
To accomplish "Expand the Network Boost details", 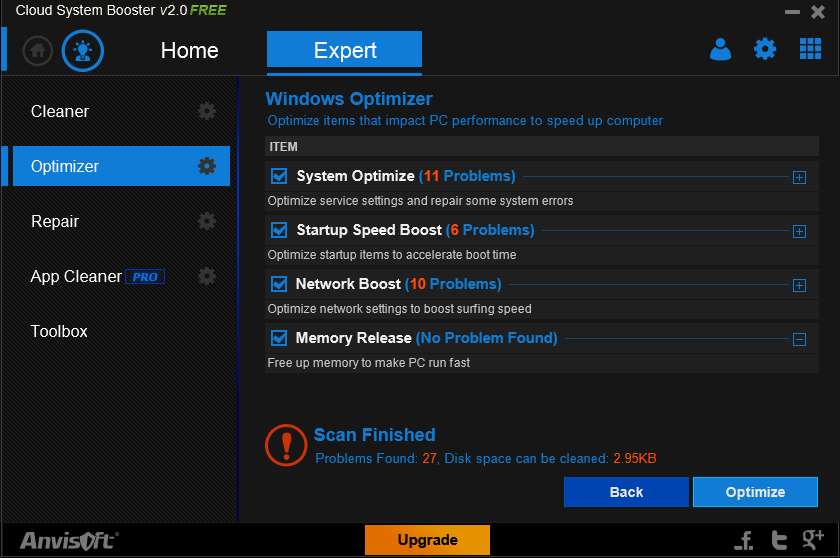I will [x=799, y=285].
